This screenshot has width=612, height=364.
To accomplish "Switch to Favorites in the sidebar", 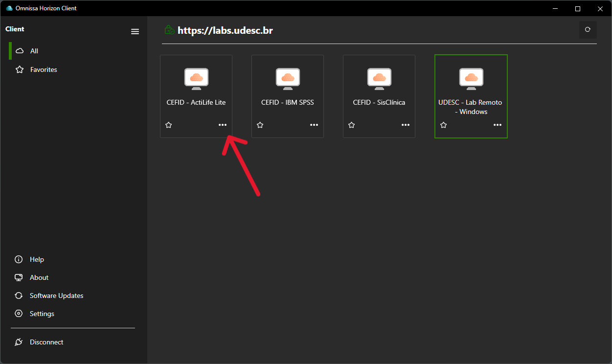I will tap(43, 69).
